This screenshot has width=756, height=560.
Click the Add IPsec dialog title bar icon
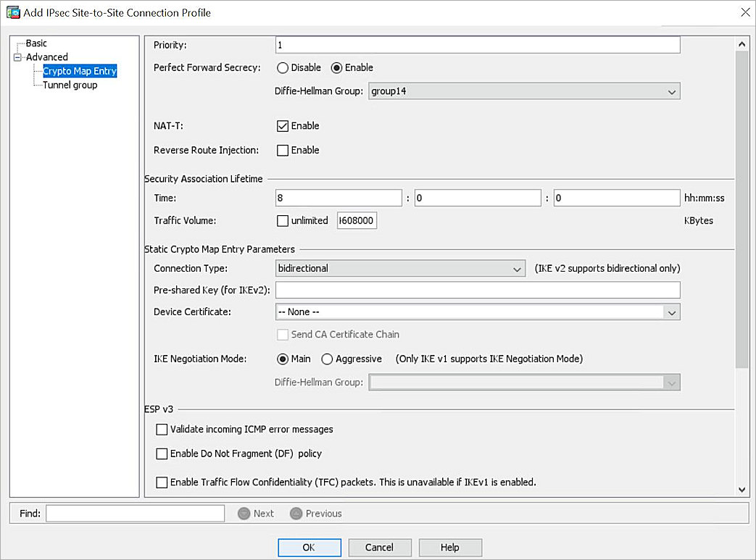click(12, 12)
